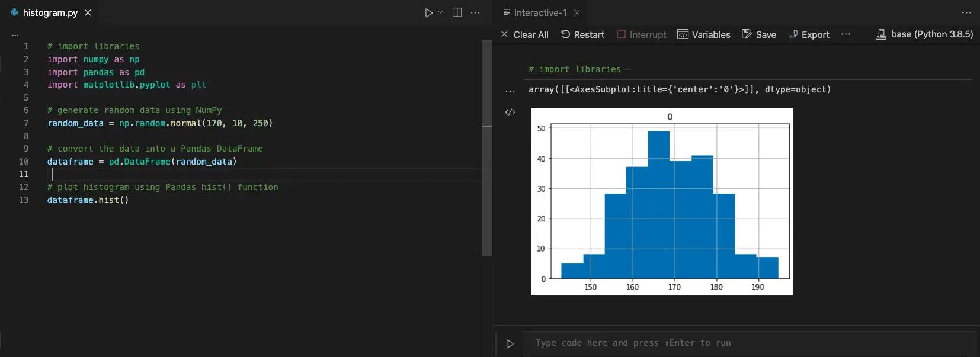Save the interactive session
This screenshot has height=357, width=980.
pyautogui.click(x=759, y=34)
